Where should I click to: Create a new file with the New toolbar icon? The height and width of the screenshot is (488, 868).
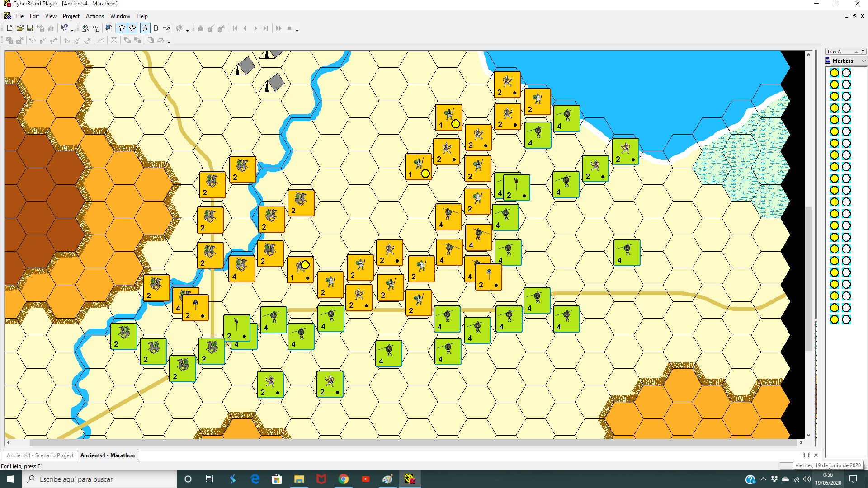click(x=9, y=28)
